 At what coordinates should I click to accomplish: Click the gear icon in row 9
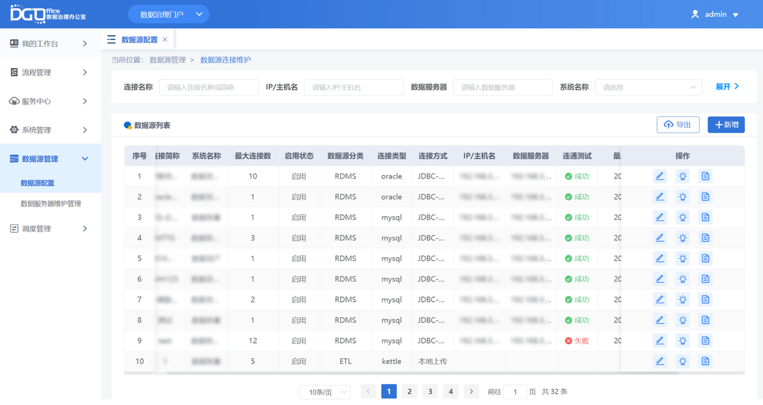[683, 341]
